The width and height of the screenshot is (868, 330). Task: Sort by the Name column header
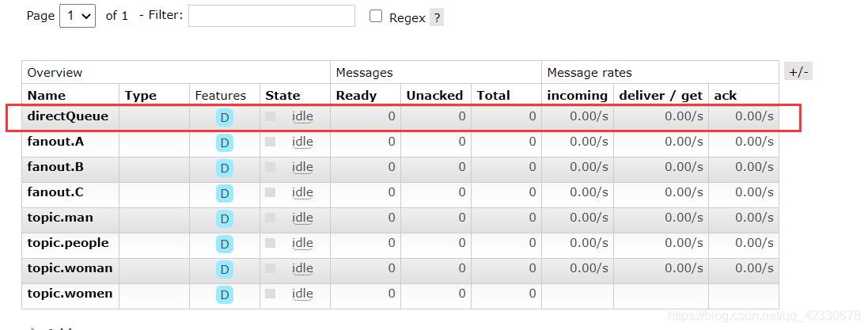[x=47, y=95]
